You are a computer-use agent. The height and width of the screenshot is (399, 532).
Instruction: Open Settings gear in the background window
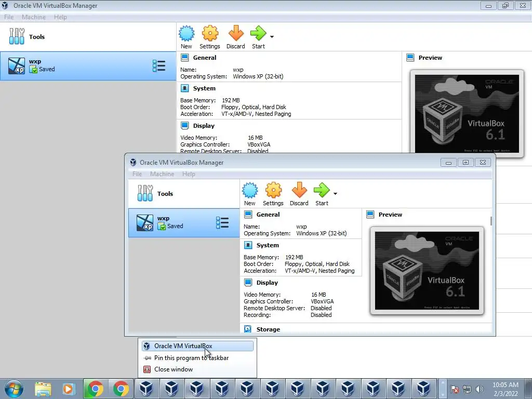pyautogui.click(x=210, y=33)
